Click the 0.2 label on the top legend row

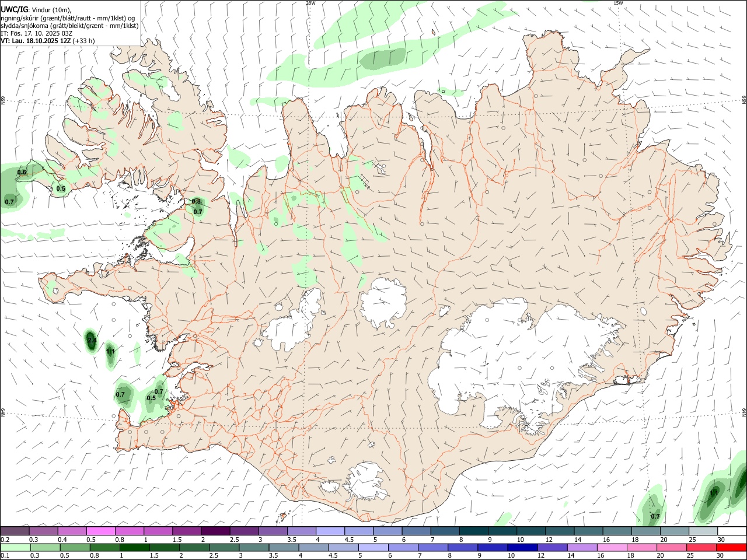[5, 540]
